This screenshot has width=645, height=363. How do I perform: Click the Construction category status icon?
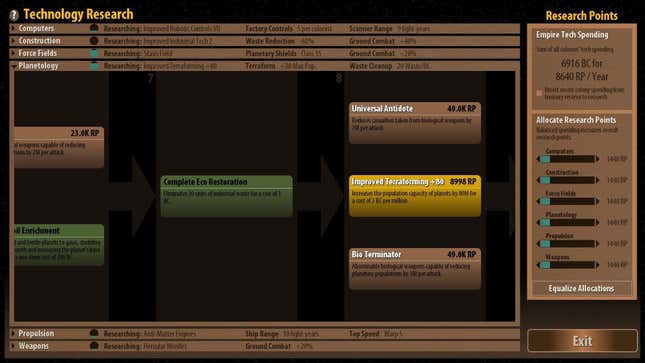[94, 41]
